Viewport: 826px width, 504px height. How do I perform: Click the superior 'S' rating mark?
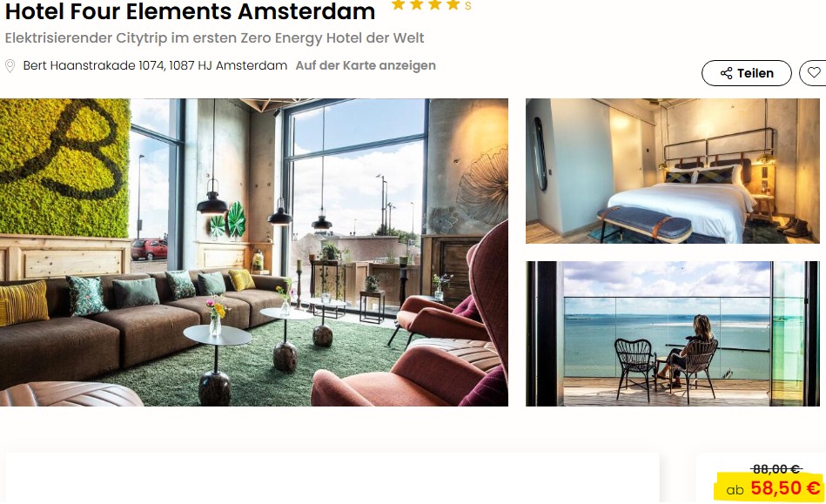click(467, 6)
